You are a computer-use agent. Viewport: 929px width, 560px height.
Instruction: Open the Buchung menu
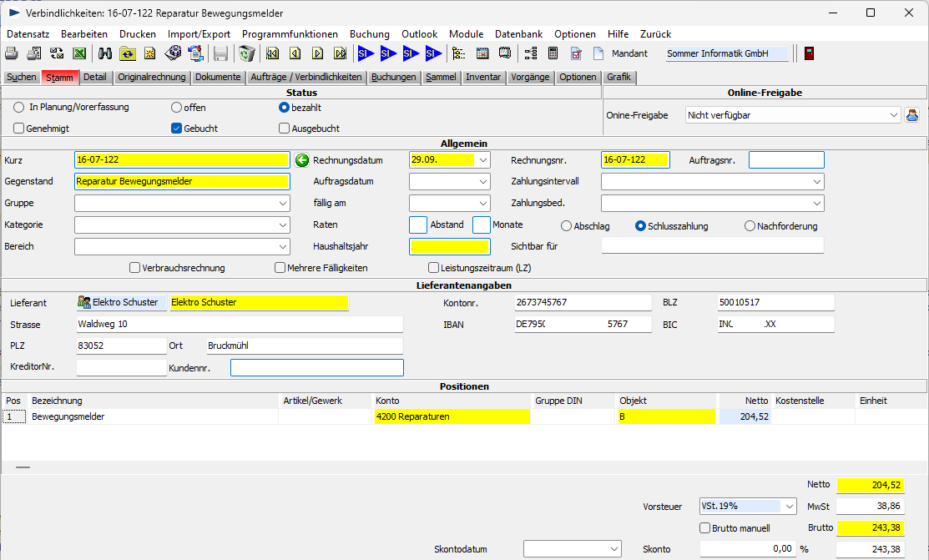(369, 34)
